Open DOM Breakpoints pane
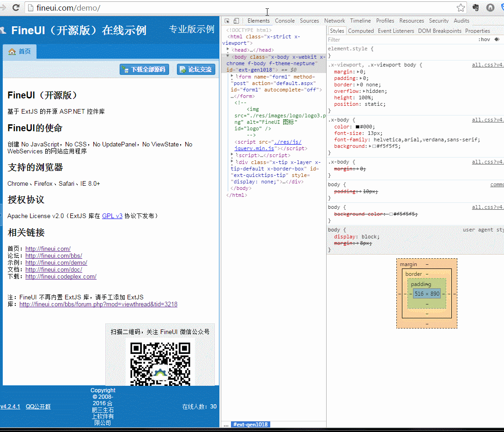Image resolution: width=504 pixels, height=432 pixels. click(x=439, y=31)
